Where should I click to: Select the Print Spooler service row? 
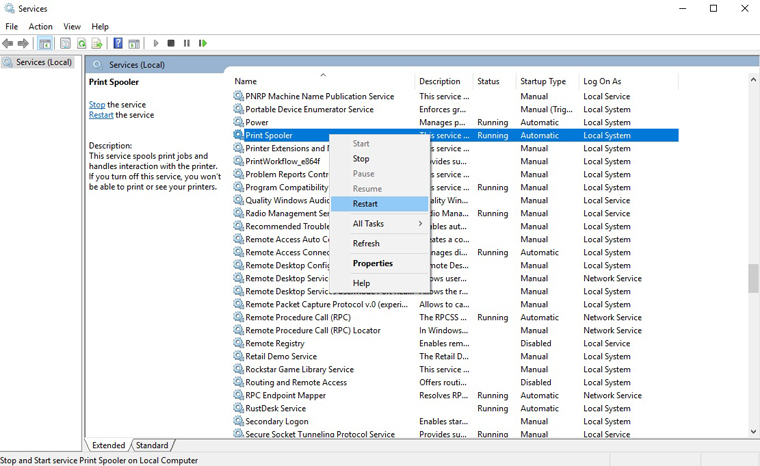point(455,135)
